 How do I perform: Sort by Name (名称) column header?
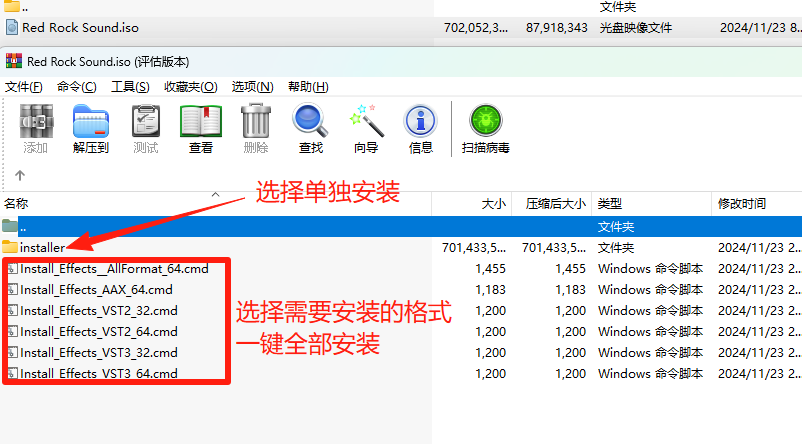pyautogui.click(x=16, y=204)
